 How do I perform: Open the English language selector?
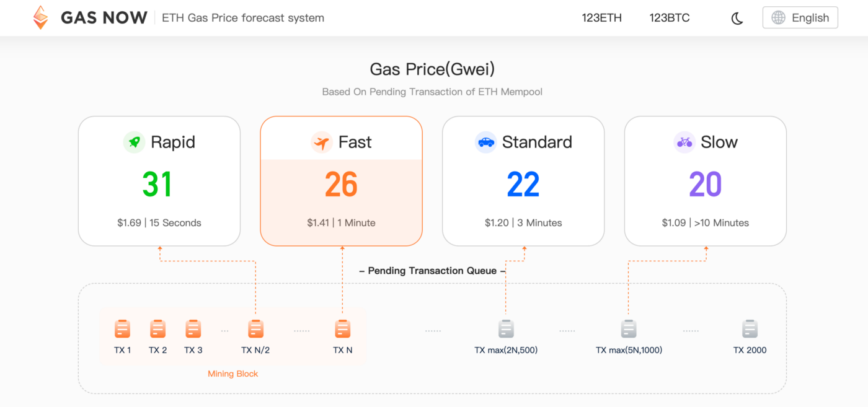[x=800, y=18]
